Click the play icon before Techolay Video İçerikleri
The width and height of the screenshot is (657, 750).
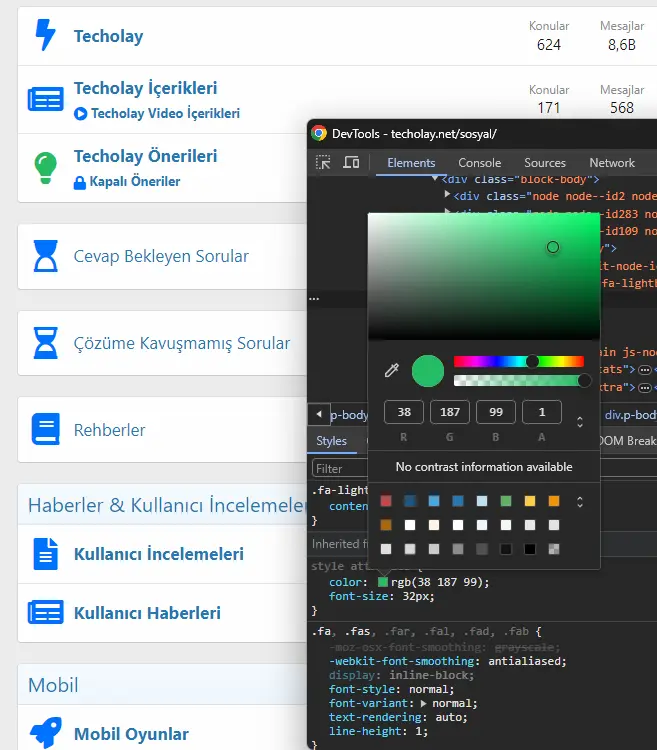click(x=80, y=114)
